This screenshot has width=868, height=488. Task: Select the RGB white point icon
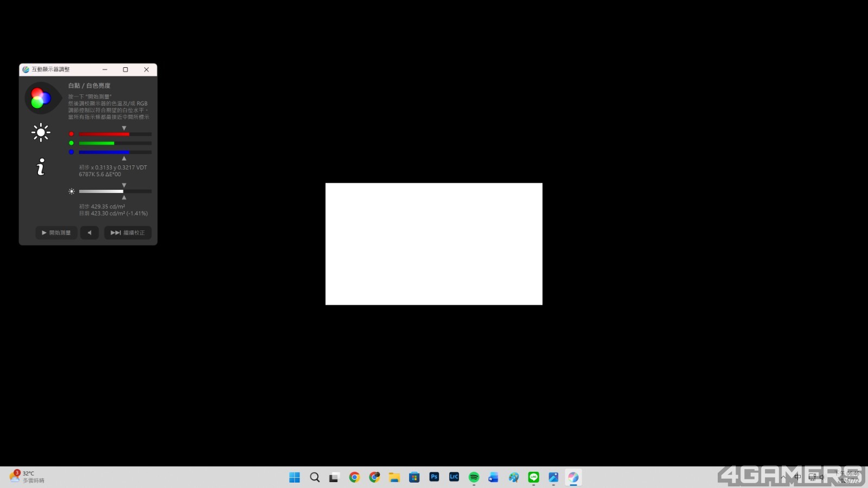[41, 98]
